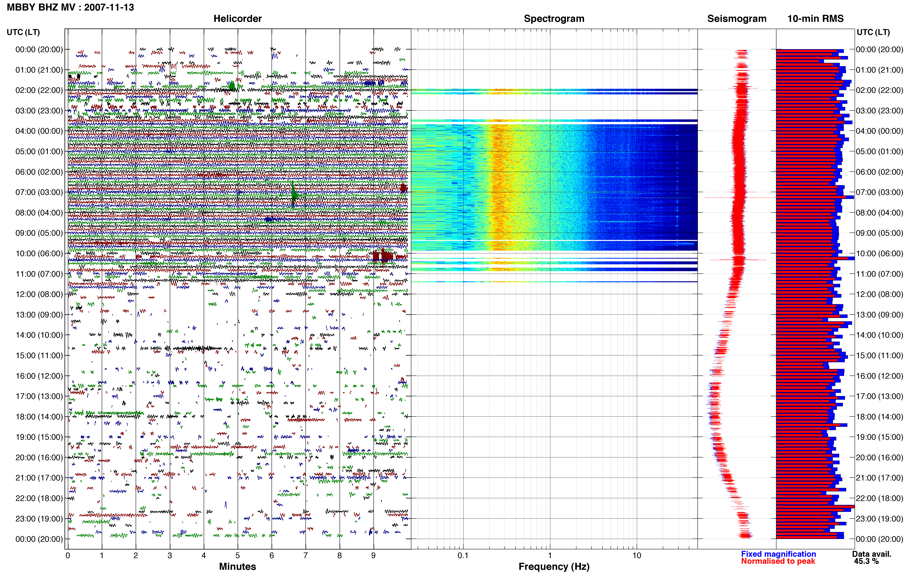Screen dimensions: 924x578
Task: Click the long RMS bar near 10:15
Action: coord(815,258)
